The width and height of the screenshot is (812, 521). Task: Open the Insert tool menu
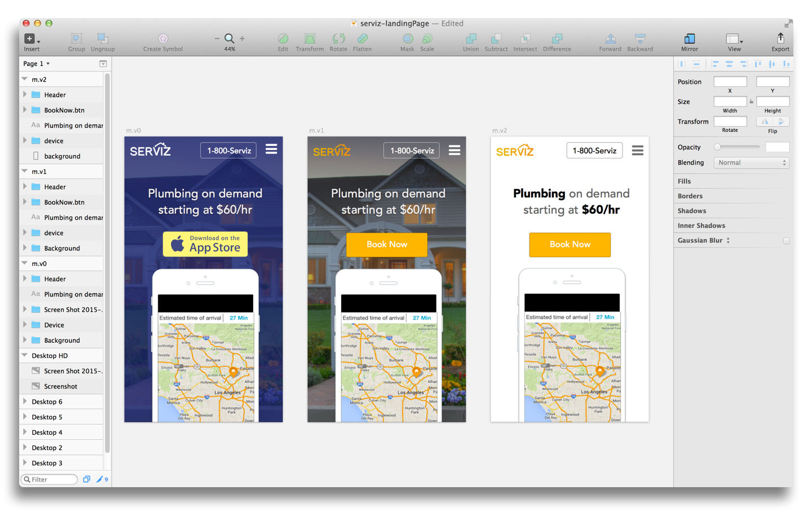tap(32, 38)
